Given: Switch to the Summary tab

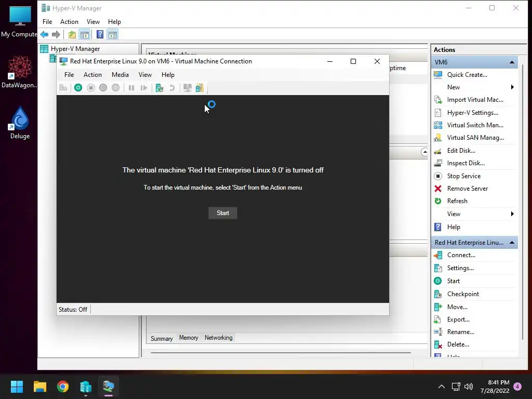Looking at the screenshot, I should point(162,339).
